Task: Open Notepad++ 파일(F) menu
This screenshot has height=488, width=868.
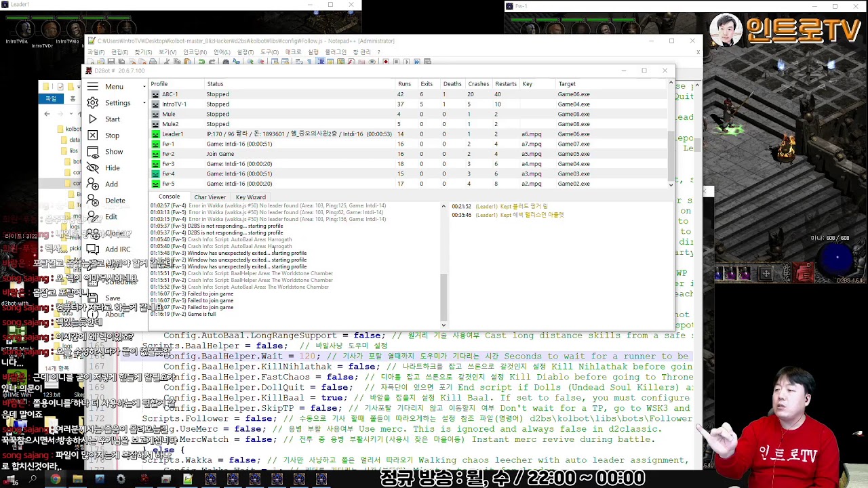Action: (x=96, y=52)
